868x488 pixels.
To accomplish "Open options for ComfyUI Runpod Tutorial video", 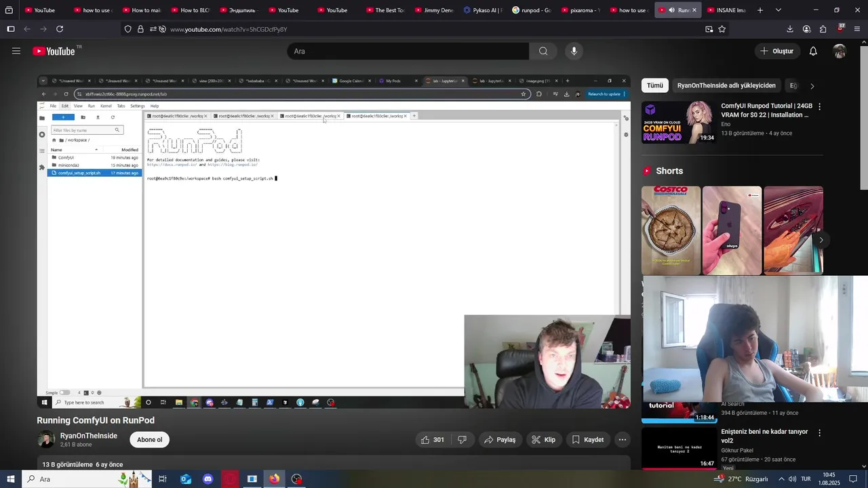I will [x=819, y=106].
